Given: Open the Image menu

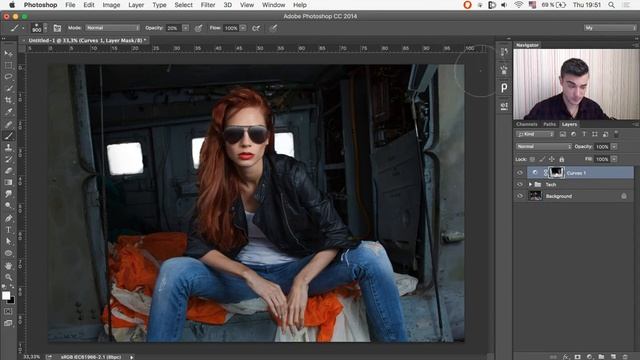Looking at the screenshot, I should click(x=111, y=5).
